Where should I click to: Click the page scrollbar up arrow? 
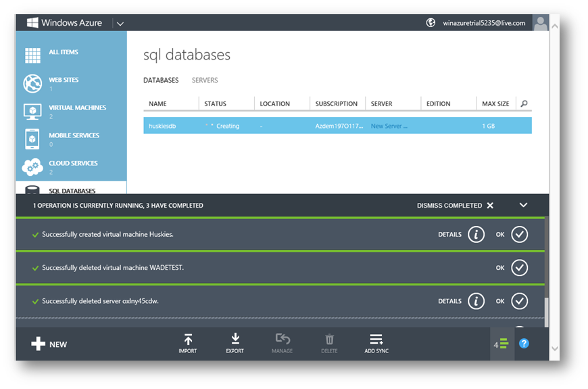point(555,26)
